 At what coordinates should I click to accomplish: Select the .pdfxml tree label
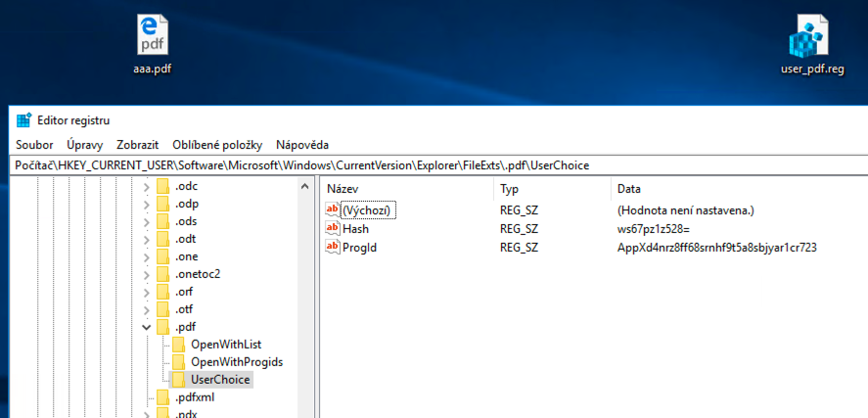point(195,397)
